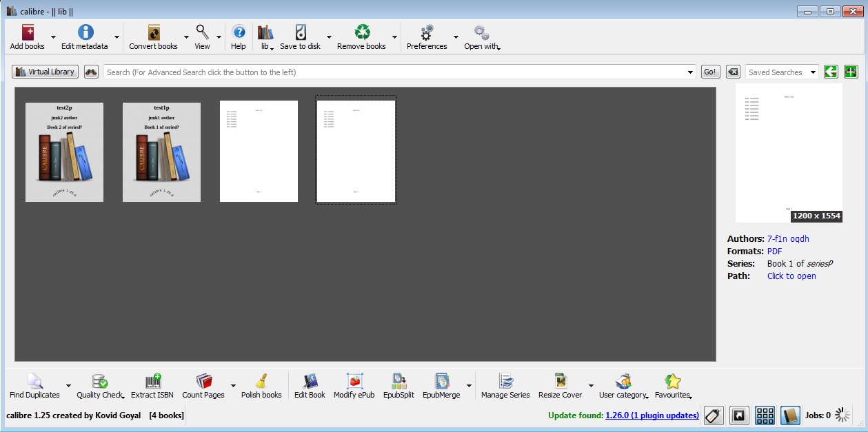Expand EpubMerge dropdown arrow
Screen dimensions: 868x432
(x=470, y=386)
